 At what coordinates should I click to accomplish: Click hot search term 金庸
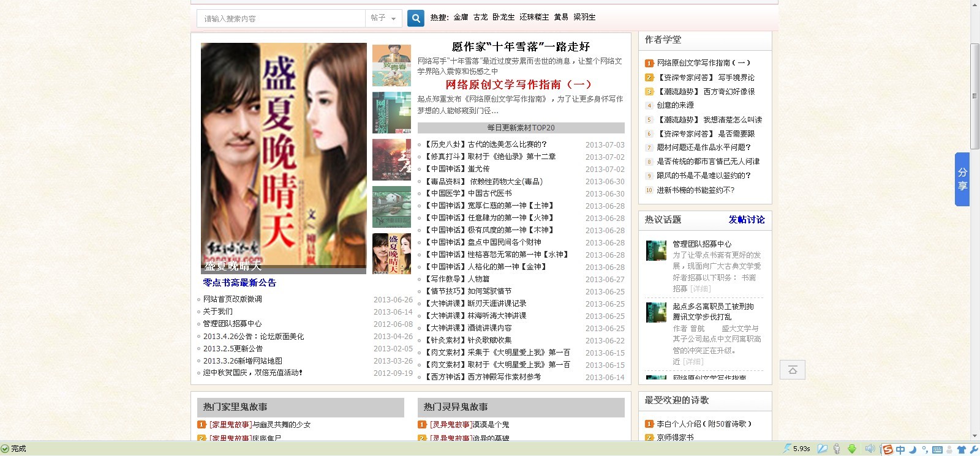click(461, 17)
